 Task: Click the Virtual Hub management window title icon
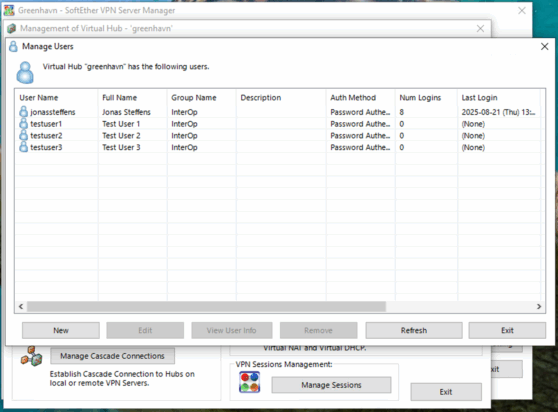12,28
